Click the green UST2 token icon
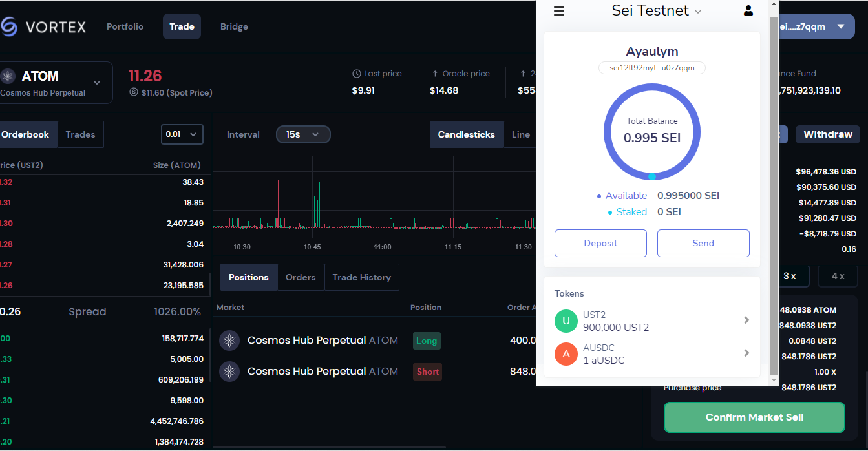Screen dimensions: 868x451 (566, 320)
